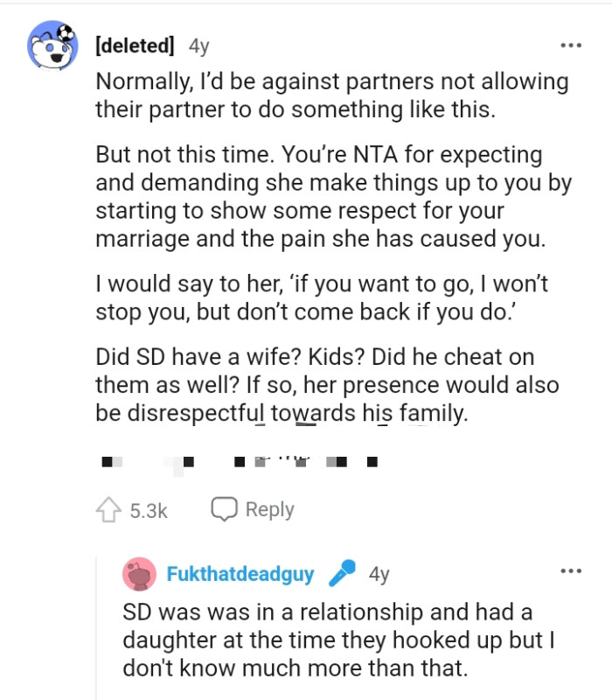612x700 pixels.
Task: Open the three-dot dropdown menu top right
Action: pyautogui.click(x=572, y=44)
